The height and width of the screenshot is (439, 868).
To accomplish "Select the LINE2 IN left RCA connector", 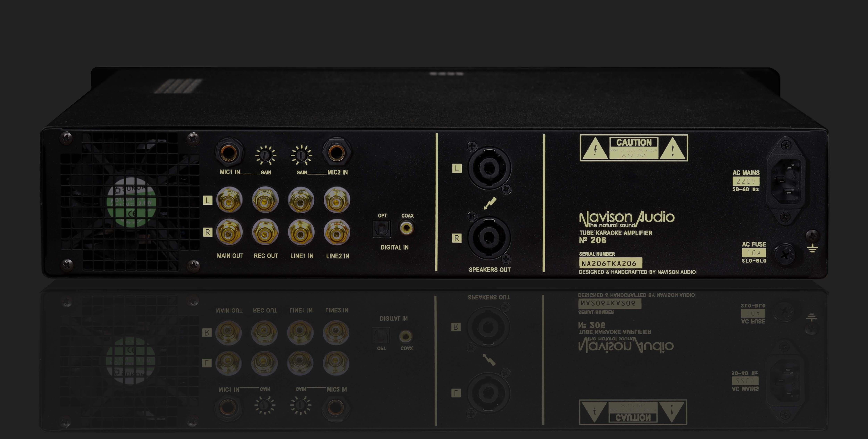I will [337, 200].
